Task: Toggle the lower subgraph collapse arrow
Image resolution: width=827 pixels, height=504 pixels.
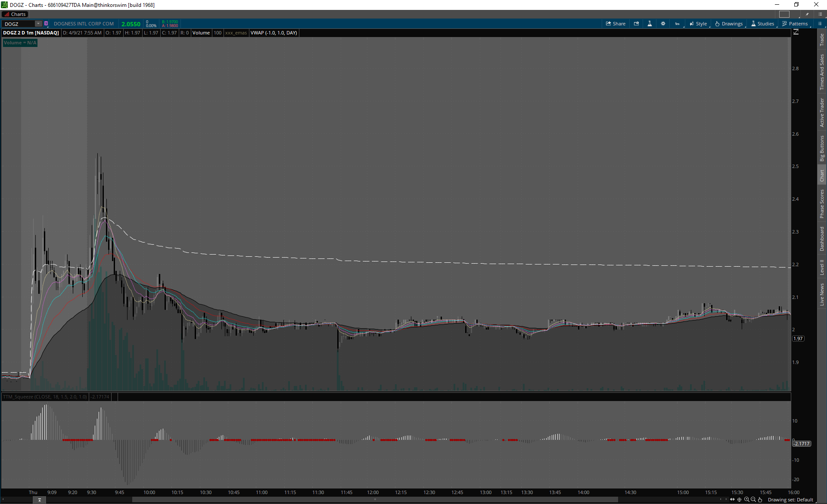Action: (x=39, y=500)
